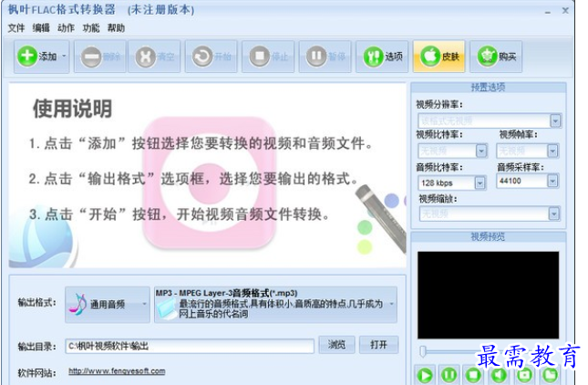Open the 通用音频 format category dropdown
The image size is (588, 385).
(108, 305)
